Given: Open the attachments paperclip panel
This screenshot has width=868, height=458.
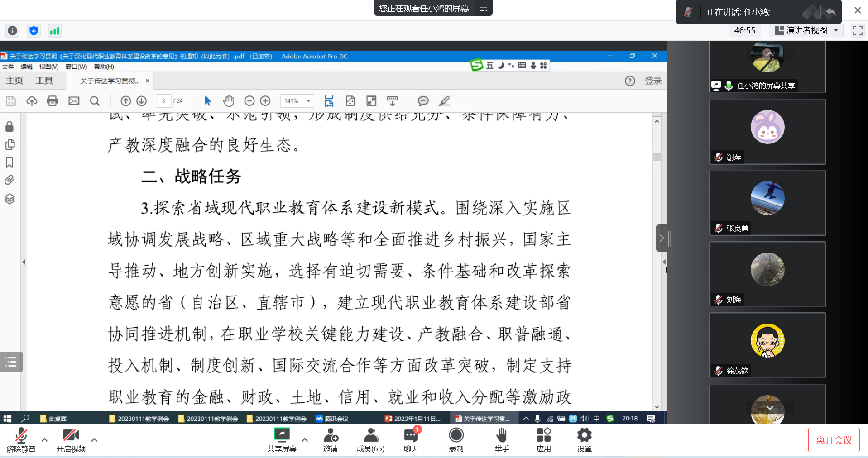Looking at the screenshot, I should point(10,180).
